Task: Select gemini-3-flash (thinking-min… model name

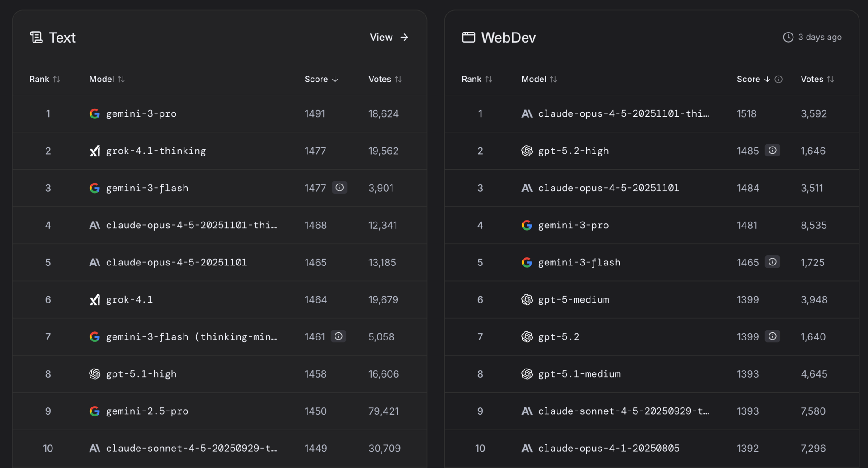Action: 192,337
